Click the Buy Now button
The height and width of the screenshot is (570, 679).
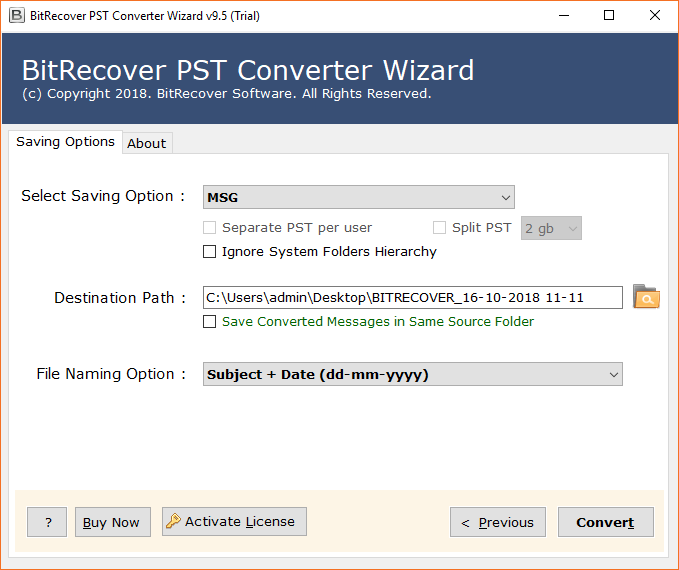(x=113, y=522)
